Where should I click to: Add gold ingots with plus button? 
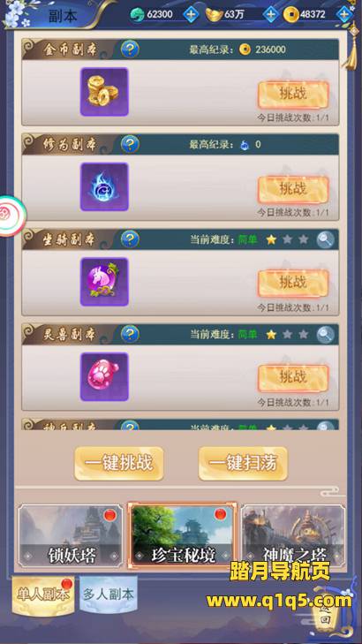coord(270,14)
